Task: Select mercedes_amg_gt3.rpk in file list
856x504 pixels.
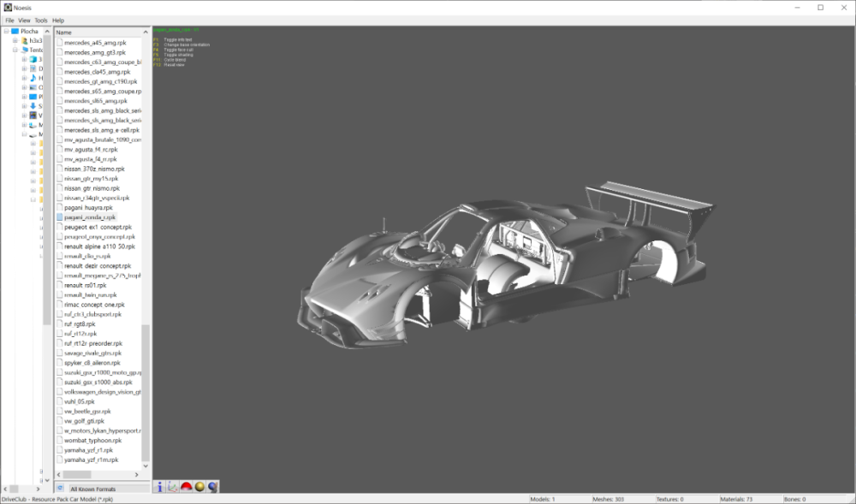Action: [x=94, y=52]
